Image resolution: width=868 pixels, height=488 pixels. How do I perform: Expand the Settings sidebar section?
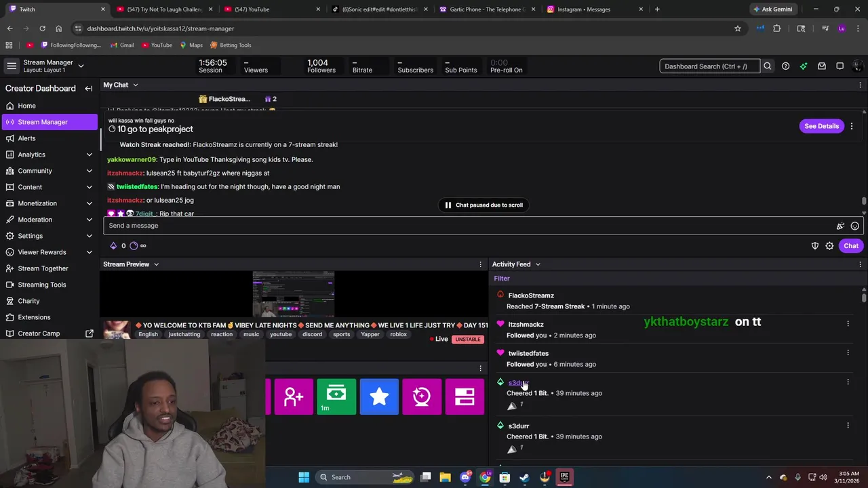pos(89,236)
